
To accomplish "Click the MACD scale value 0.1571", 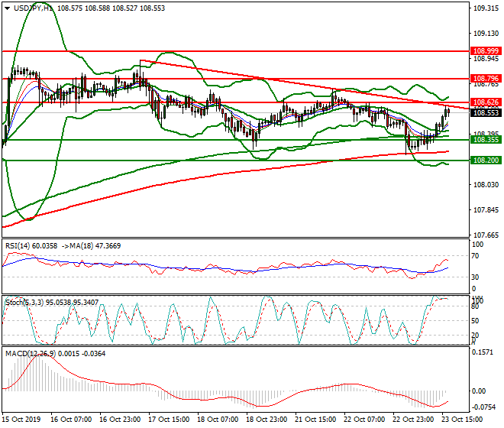I will [482, 352].
